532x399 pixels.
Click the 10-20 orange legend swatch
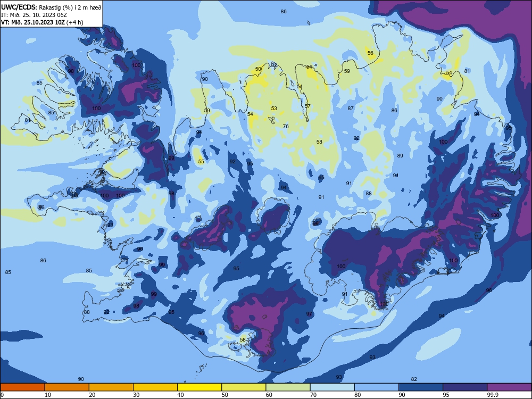point(67,387)
